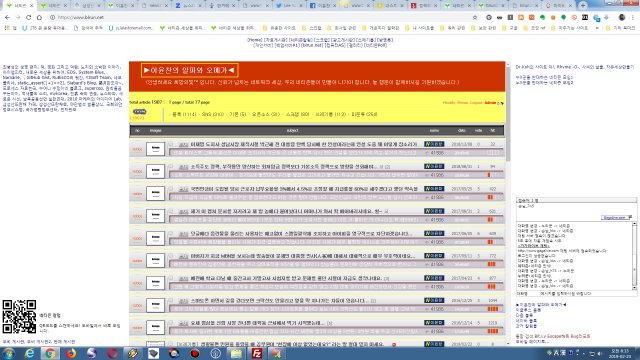Click the Home link in top navigation
The image size is (640, 360).
click(255, 40)
